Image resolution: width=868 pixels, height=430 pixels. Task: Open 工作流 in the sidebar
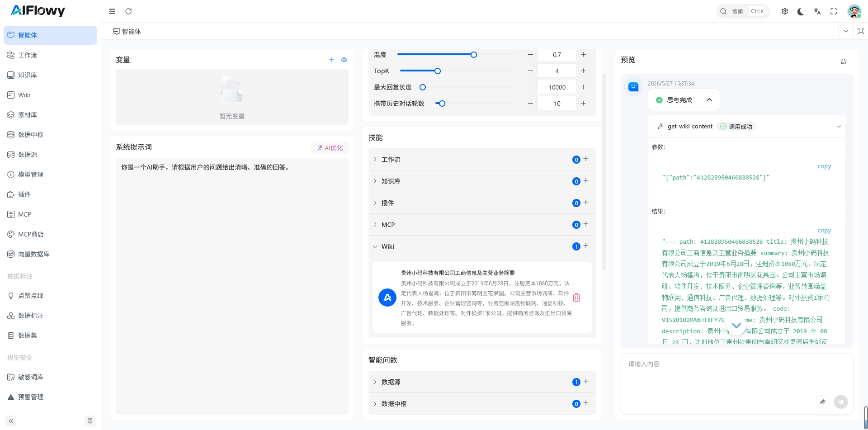(50, 55)
